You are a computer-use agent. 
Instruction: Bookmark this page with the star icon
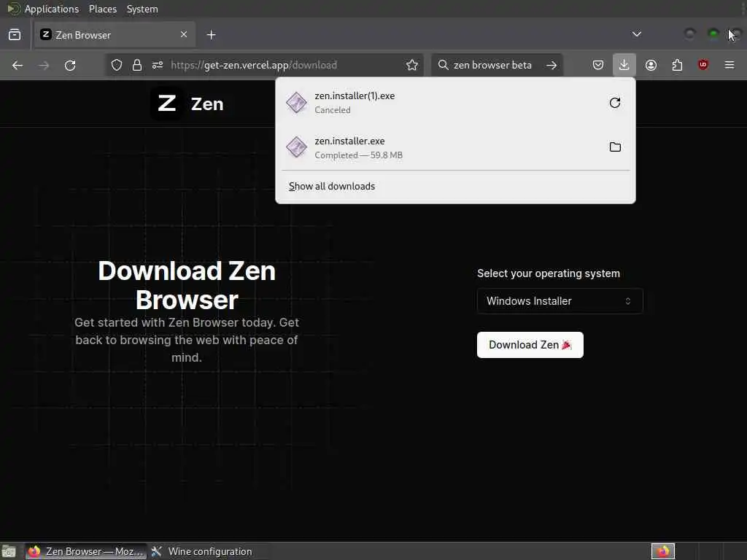pyautogui.click(x=412, y=65)
